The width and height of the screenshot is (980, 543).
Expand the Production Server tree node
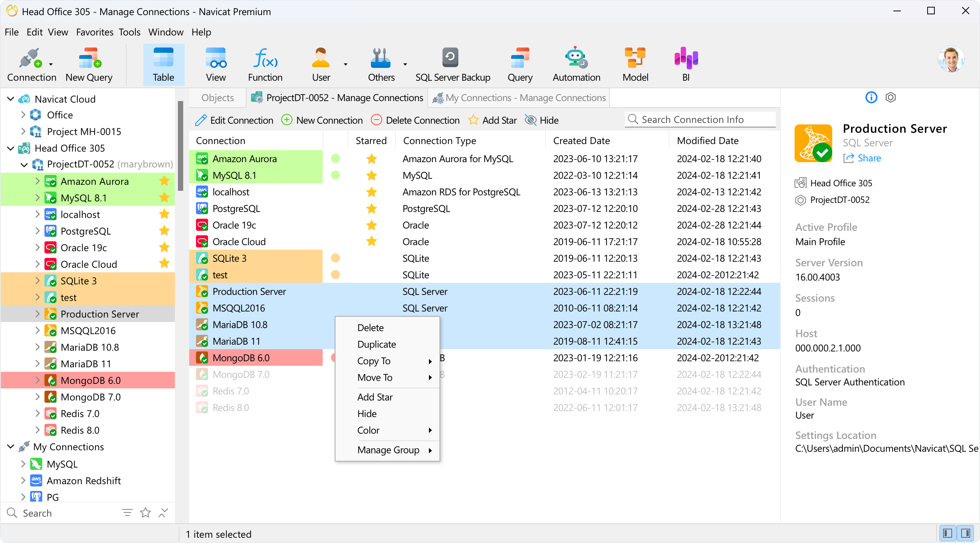[37, 314]
